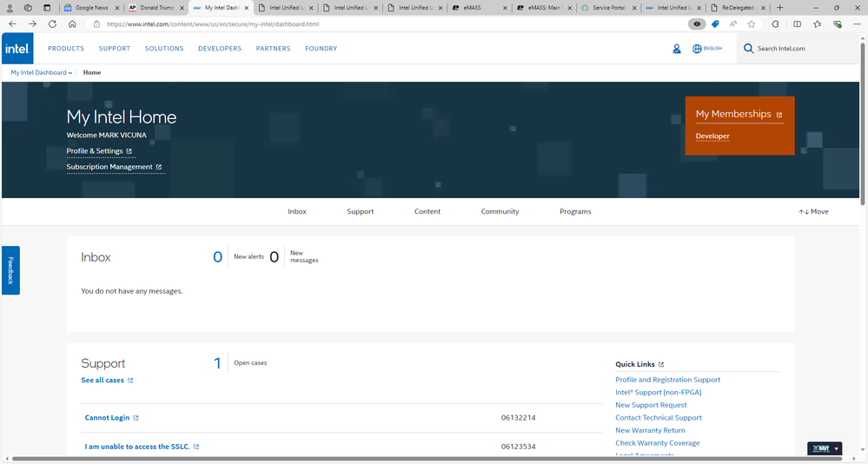Open the favorites list icon
Screen dimensions: 868x464
coord(817,23)
